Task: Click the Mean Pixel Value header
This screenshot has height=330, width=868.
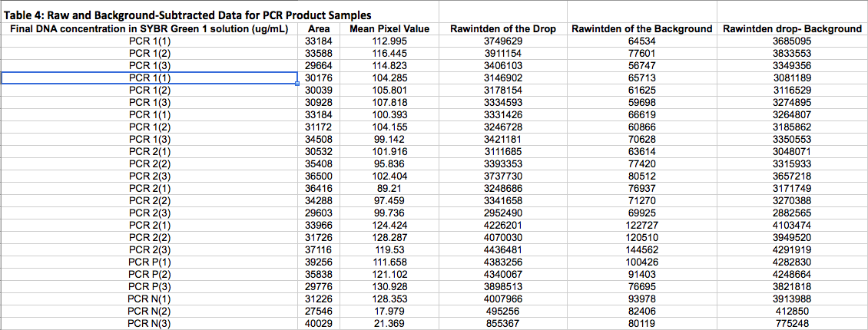Action: point(389,29)
